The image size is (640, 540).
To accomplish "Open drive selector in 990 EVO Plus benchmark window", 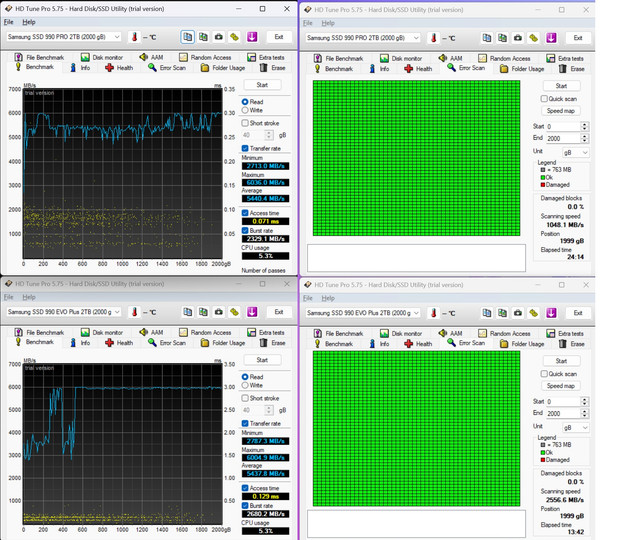I will [x=63, y=312].
